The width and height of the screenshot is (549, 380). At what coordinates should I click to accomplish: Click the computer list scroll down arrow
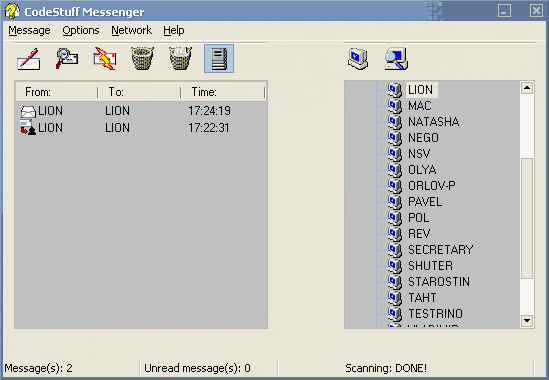click(x=527, y=320)
